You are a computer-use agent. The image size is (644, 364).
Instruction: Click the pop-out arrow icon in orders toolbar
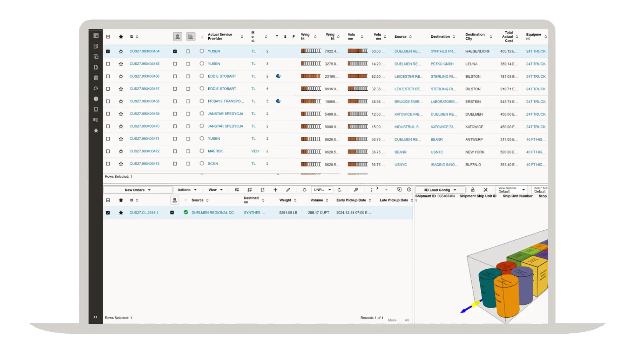coord(399,190)
